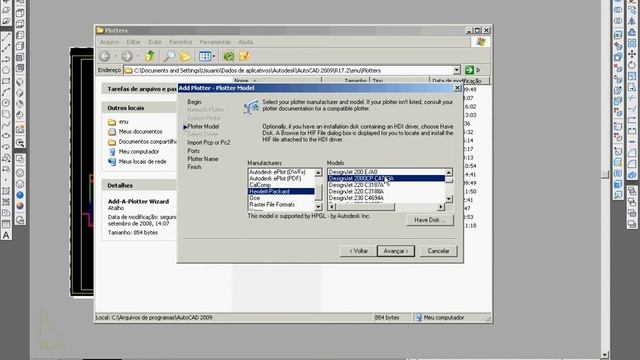Select the AutoCAD Spline draw tool
Viewport: 640px width, 360px height.
[x=6, y=125]
